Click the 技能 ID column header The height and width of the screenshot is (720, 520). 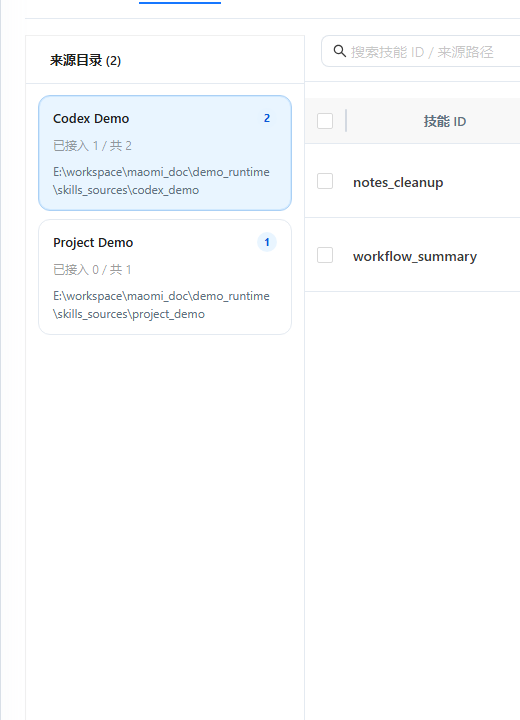[445, 121]
